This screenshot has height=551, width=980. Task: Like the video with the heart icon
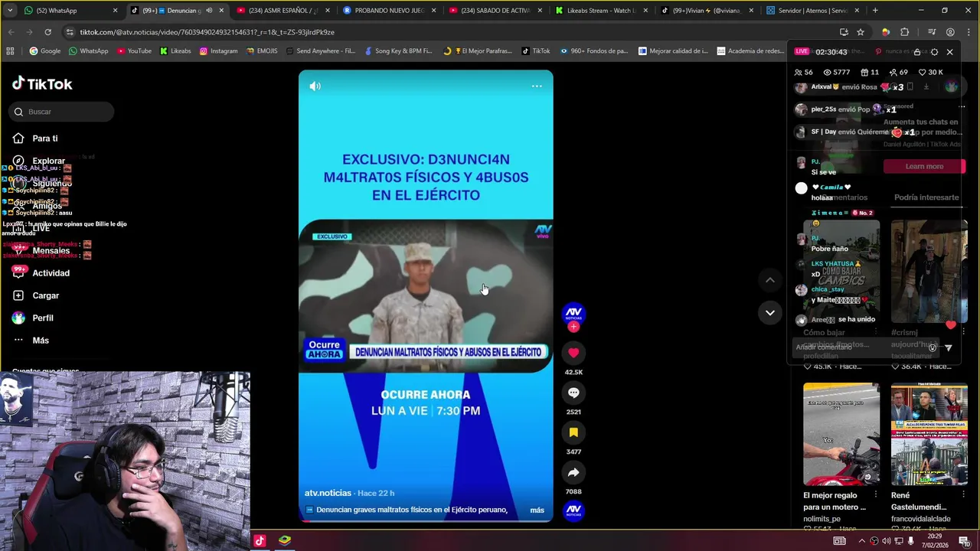point(573,353)
